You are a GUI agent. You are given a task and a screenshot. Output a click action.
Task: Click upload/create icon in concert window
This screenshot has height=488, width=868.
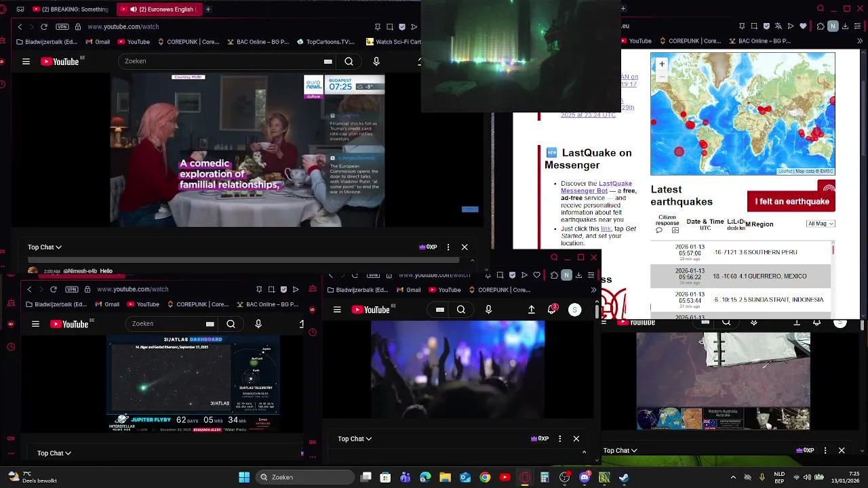532,310
